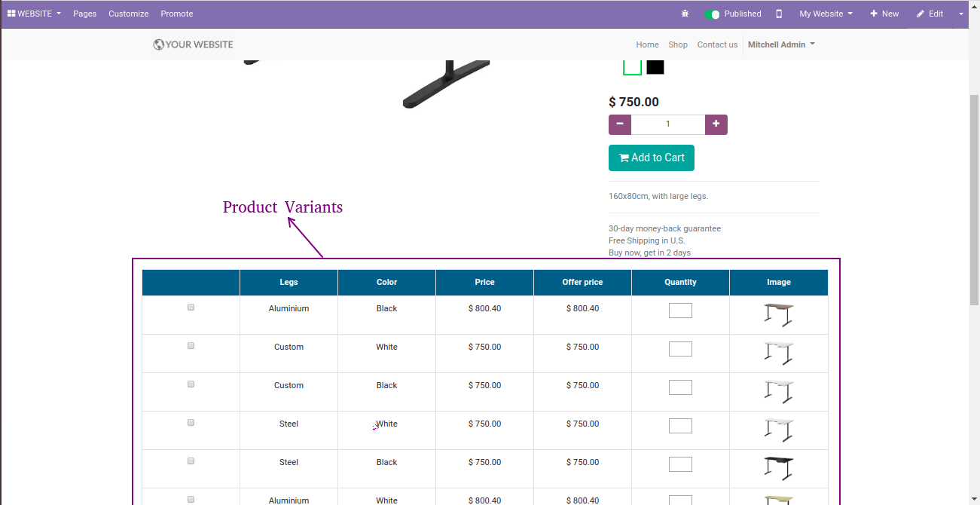Click the mobile preview icon
The image size is (980, 505).
(779, 14)
